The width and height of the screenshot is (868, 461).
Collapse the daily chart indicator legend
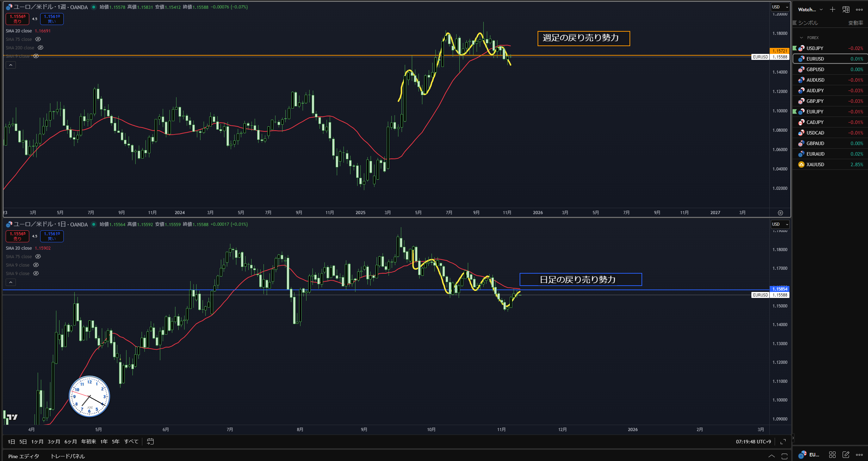click(x=11, y=282)
